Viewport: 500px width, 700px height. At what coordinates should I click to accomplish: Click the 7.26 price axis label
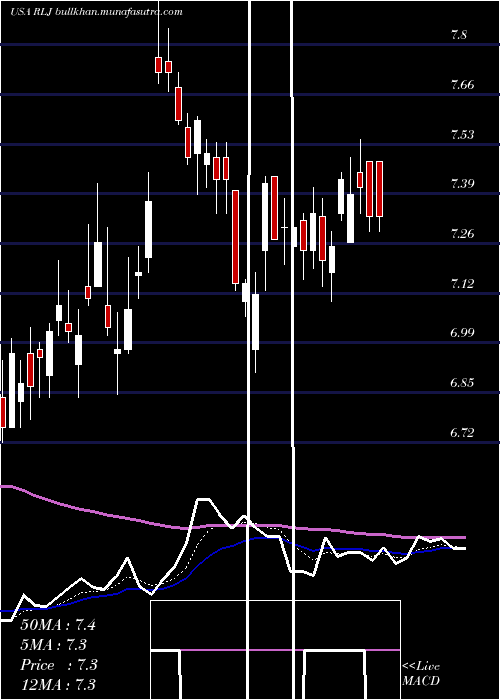[x=462, y=233]
